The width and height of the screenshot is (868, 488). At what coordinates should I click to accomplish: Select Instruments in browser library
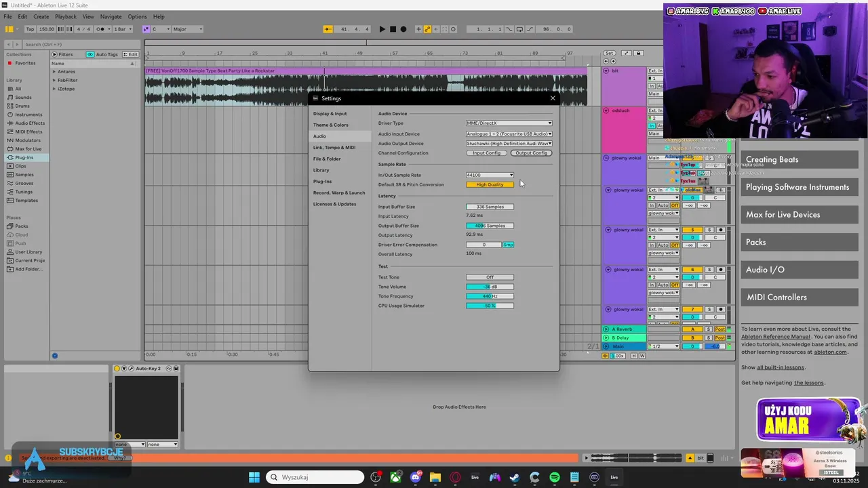[x=28, y=115]
